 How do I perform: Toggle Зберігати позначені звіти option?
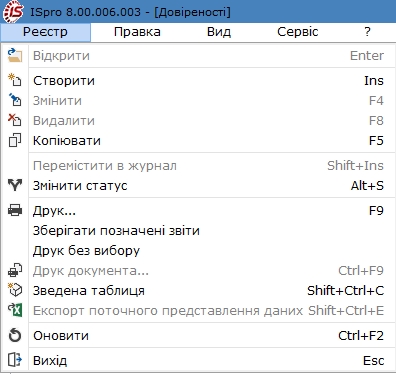point(207,230)
